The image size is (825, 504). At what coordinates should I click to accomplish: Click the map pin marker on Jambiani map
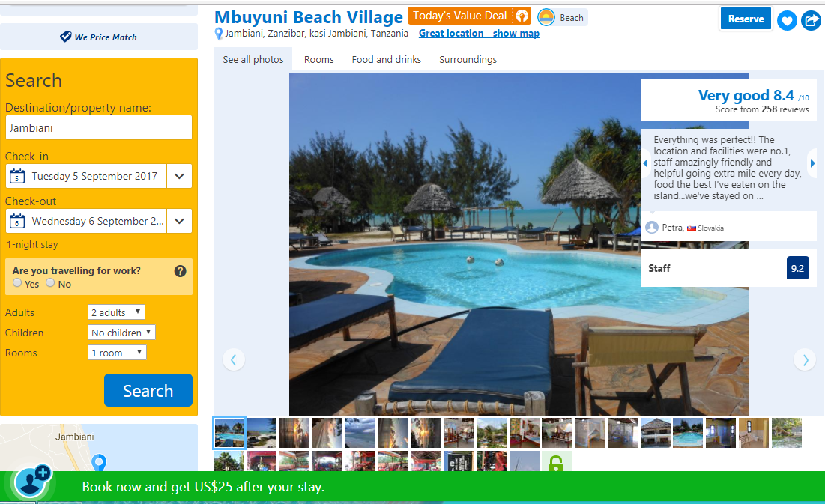[x=99, y=463]
